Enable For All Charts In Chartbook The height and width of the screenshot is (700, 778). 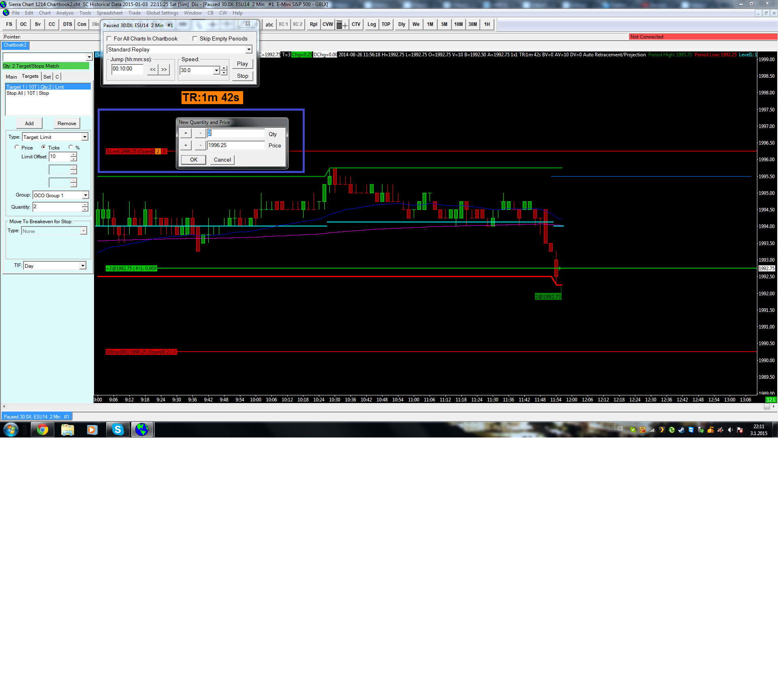(109, 39)
